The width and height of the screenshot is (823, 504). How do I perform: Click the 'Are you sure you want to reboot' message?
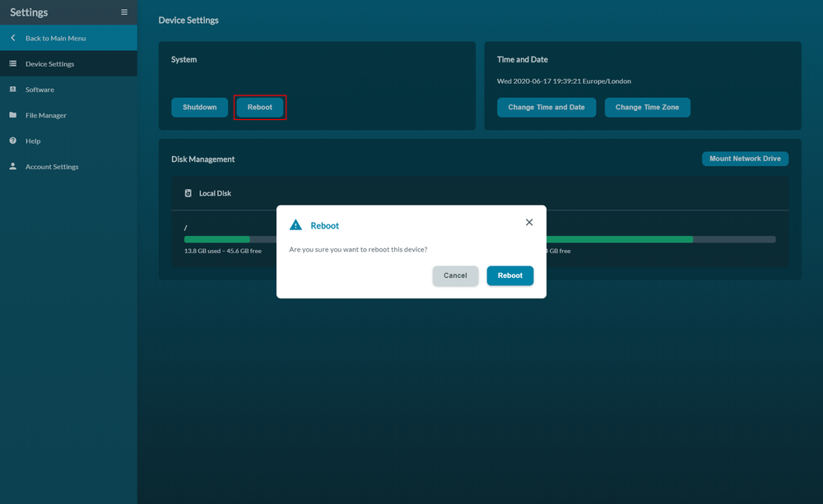click(x=358, y=250)
